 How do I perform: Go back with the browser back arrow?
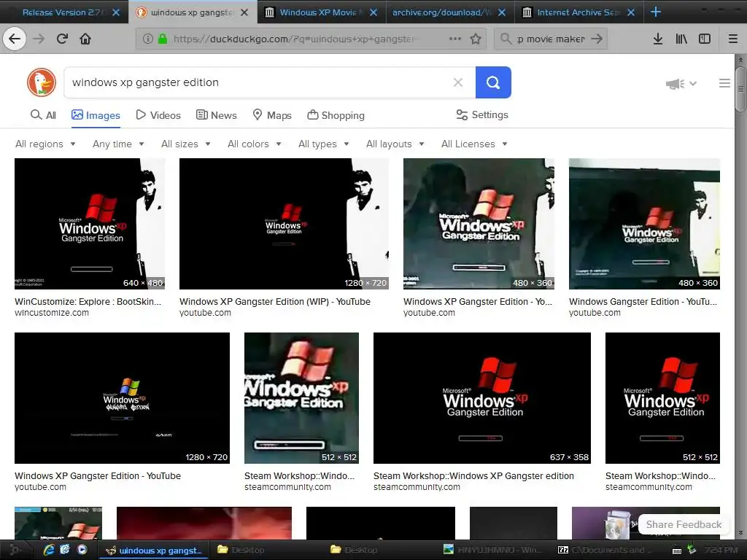[15, 39]
